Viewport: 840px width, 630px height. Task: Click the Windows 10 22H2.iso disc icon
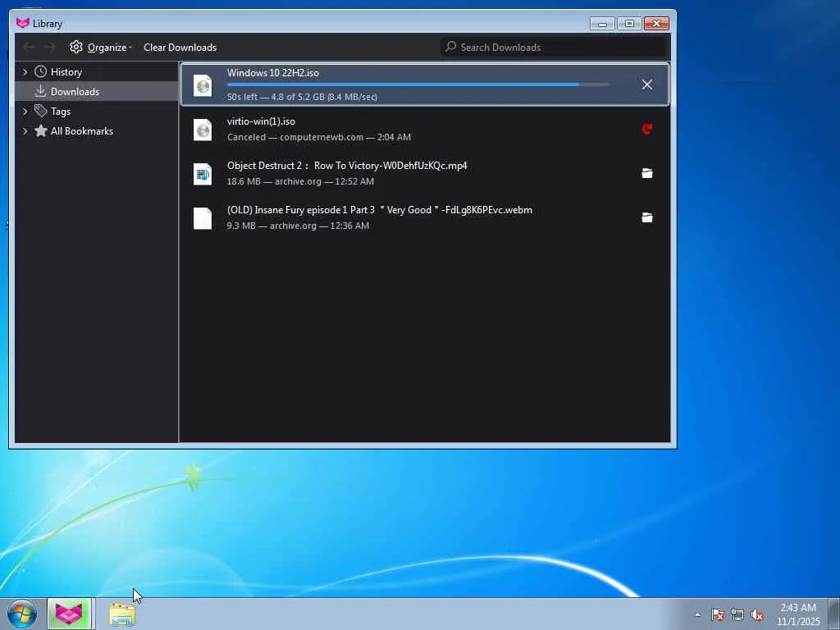tap(203, 85)
